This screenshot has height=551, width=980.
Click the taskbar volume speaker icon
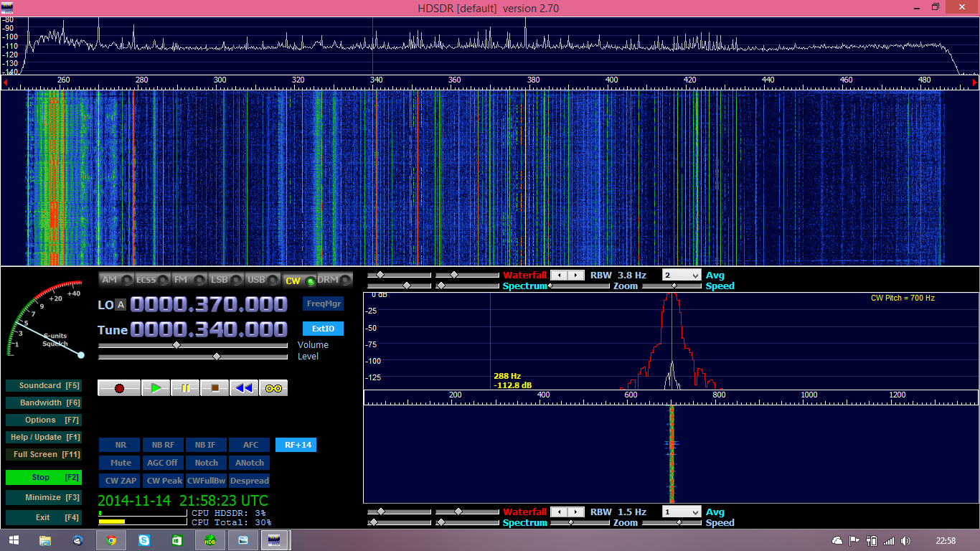pyautogui.click(x=906, y=540)
